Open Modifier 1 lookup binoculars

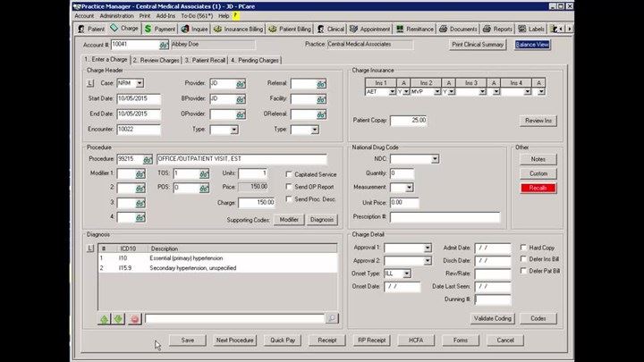140,174
